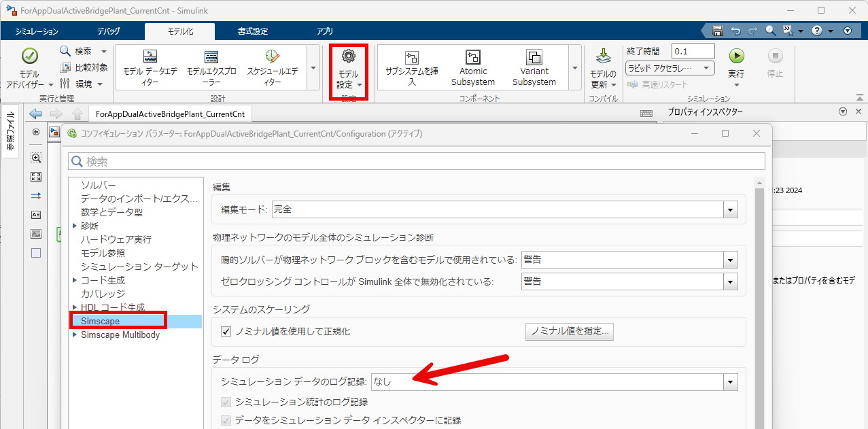Open the 陽的ソルバー warning dropdown
This screenshot has height=429, width=868.
[x=731, y=260]
